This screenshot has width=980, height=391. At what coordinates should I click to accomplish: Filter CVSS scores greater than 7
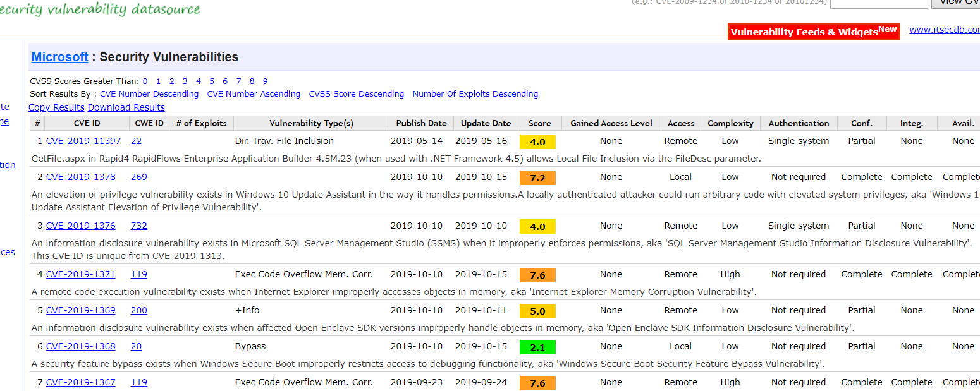coord(238,81)
